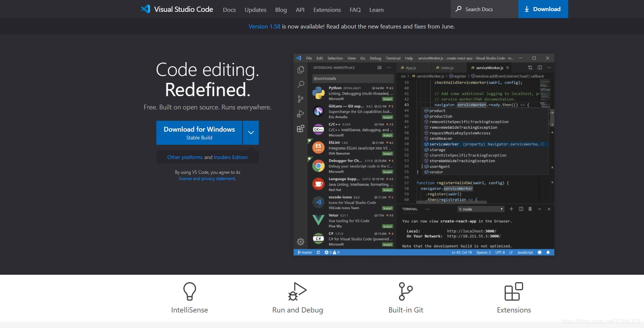Click the Debugger for Chrome extension logo
This screenshot has height=328, width=644.
(x=318, y=166)
